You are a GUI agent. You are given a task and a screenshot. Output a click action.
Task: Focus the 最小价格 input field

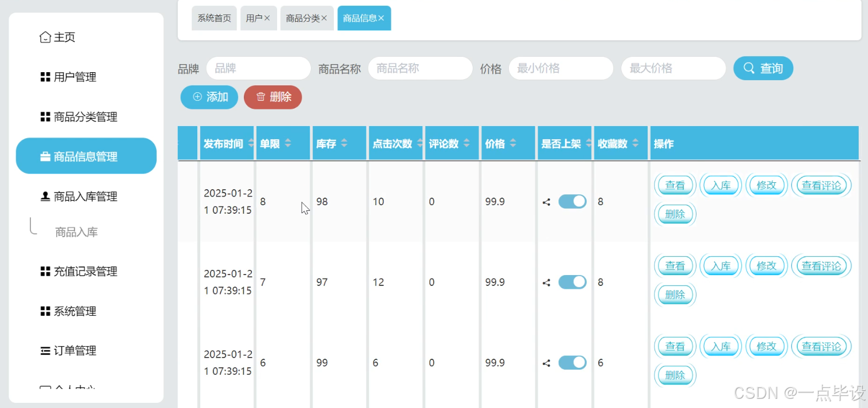coord(561,68)
